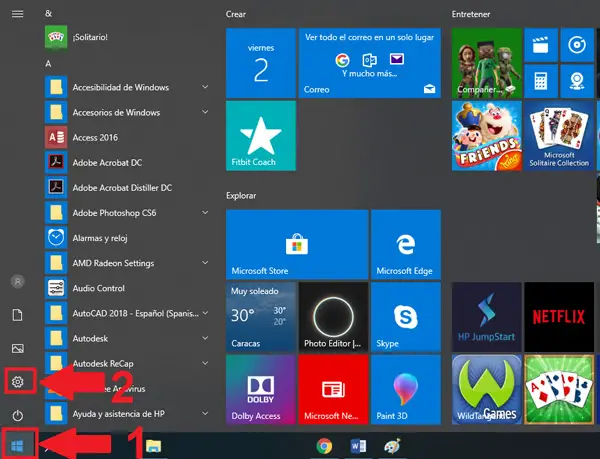Open the Documents sidebar icon
The width and height of the screenshot is (600, 459).
click(17, 315)
